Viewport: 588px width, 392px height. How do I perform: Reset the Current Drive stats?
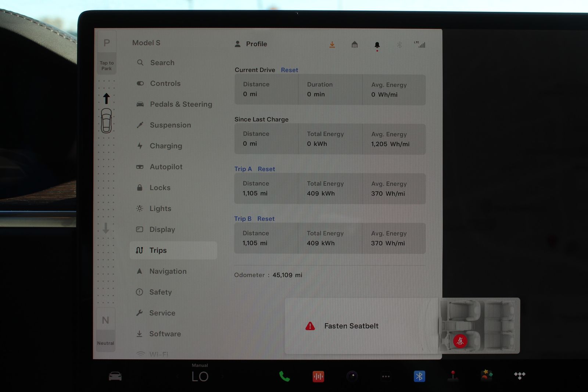coord(289,70)
